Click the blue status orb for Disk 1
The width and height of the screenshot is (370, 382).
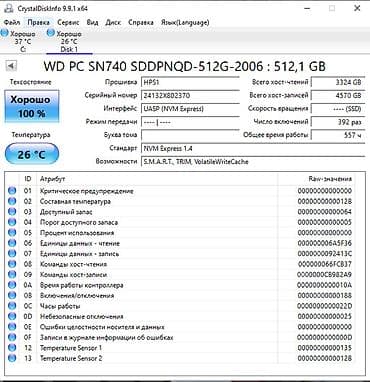click(x=51, y=33)
